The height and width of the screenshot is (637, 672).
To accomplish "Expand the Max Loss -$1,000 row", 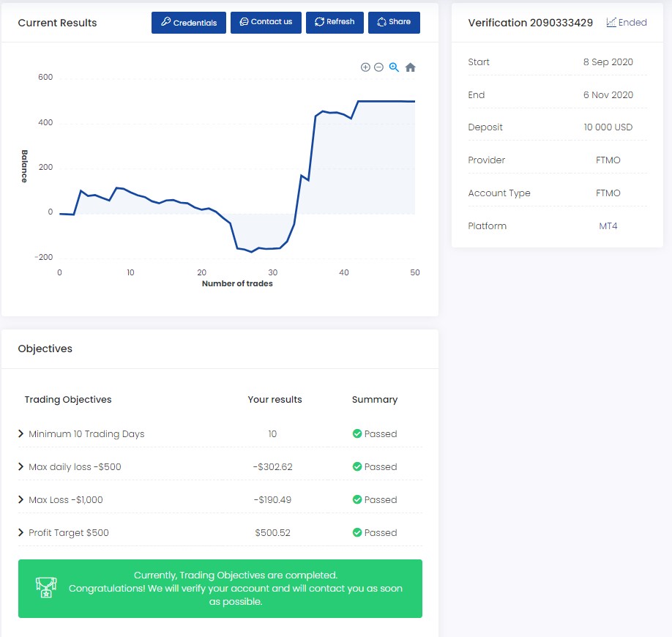I will click(21, 500).
